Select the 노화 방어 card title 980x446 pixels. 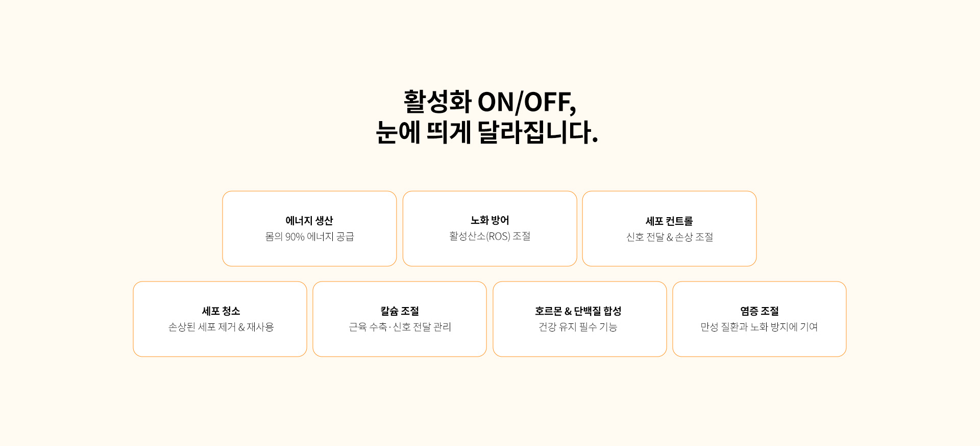coord(489,220)
